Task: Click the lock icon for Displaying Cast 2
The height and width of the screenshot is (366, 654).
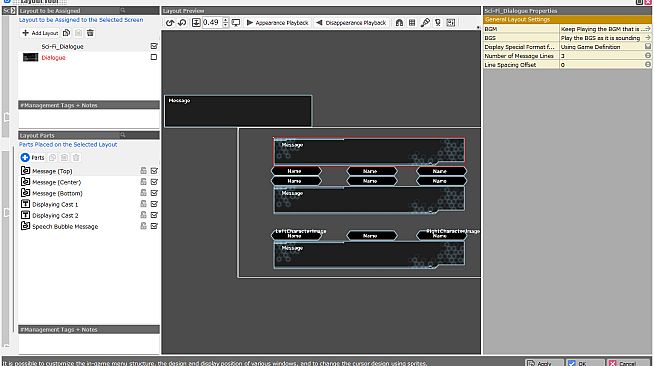Action: [x=143, y=215]
